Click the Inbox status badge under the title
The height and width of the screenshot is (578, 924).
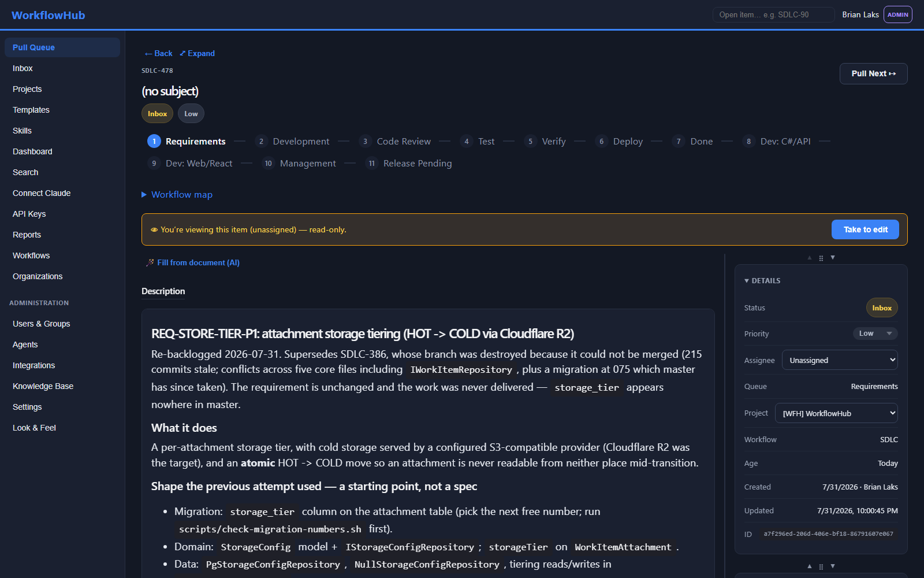click(x=157, y=114)
